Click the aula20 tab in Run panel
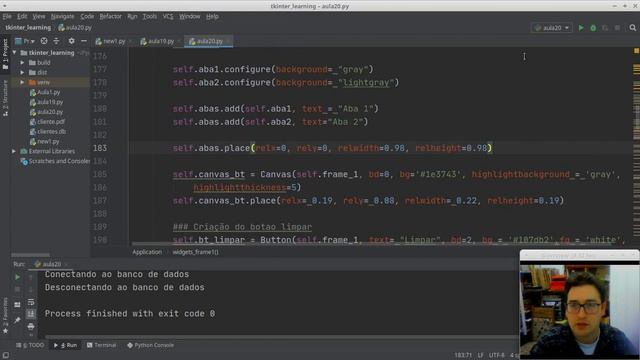 tap(51, 264)
